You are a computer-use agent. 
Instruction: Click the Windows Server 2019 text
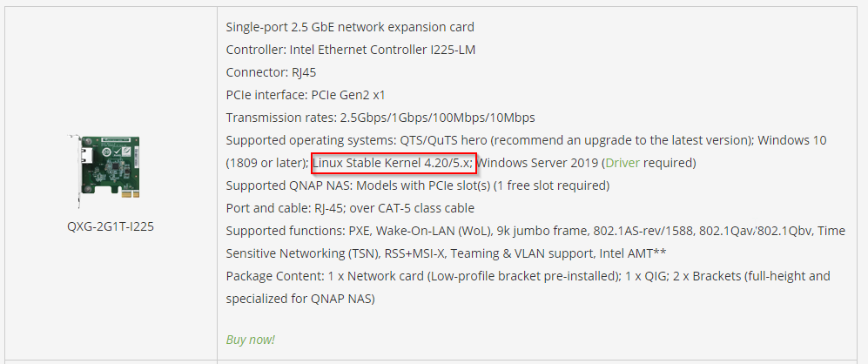(535, 163)
